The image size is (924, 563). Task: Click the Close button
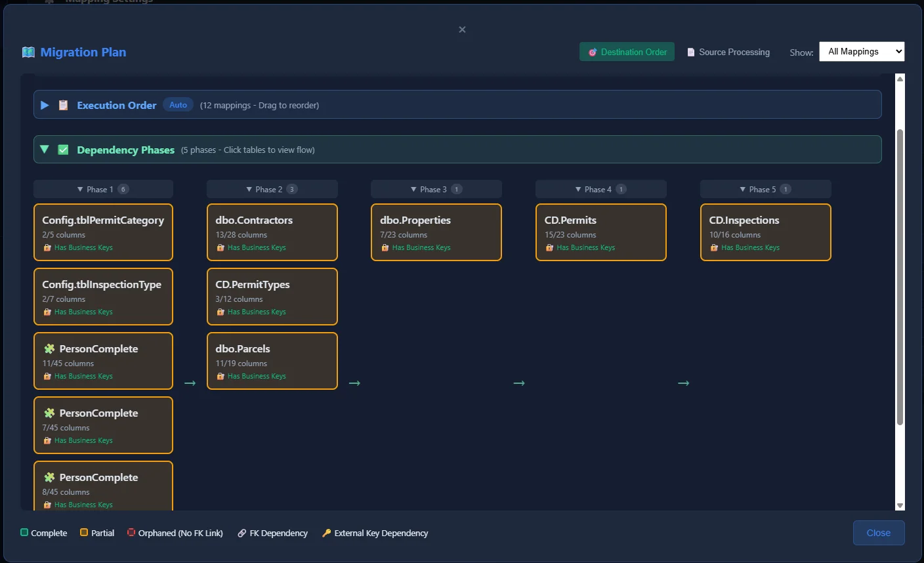pyautogui.click(x=879, y=532)
